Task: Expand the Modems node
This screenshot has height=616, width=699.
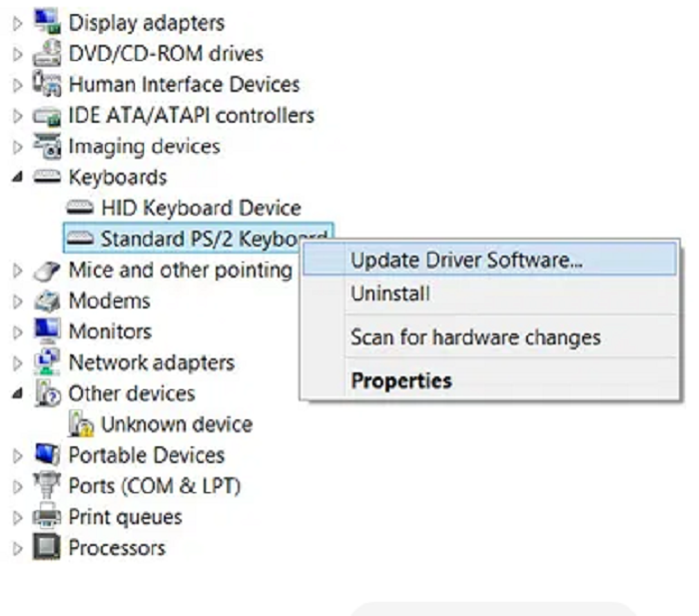Action: pos(17,302)
